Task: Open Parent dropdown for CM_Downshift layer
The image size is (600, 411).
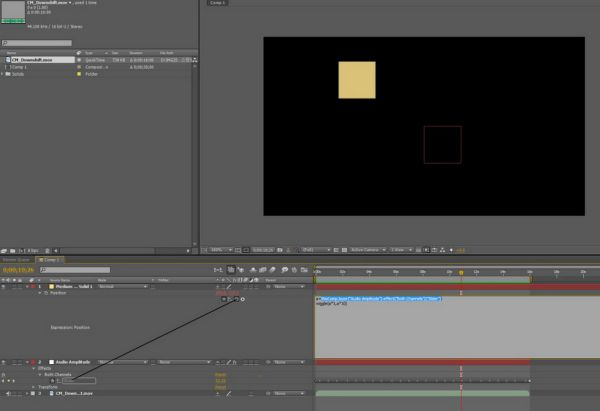Action: [x=289, y=393]
